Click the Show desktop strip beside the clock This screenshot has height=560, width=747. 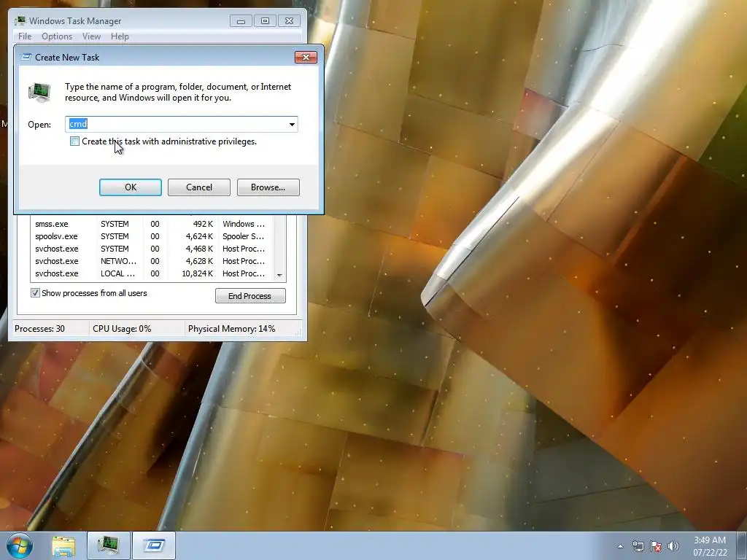[x=742, y=545]
